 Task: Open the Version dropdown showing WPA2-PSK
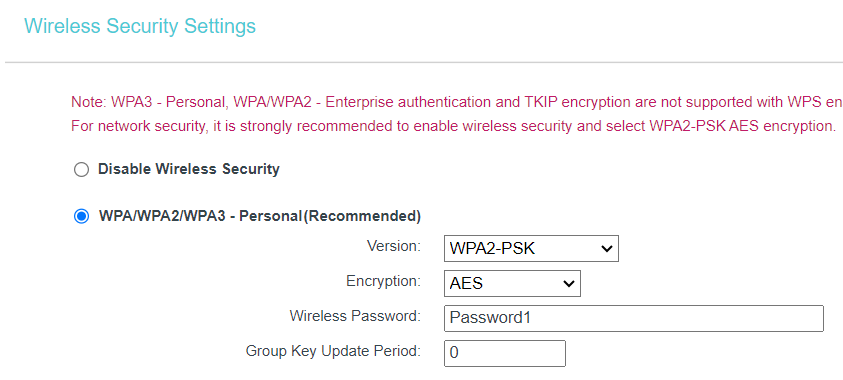click(x=531, y=248)
